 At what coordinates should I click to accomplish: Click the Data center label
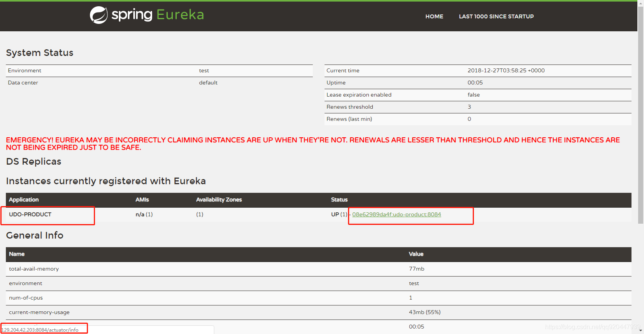pos(23,83)
